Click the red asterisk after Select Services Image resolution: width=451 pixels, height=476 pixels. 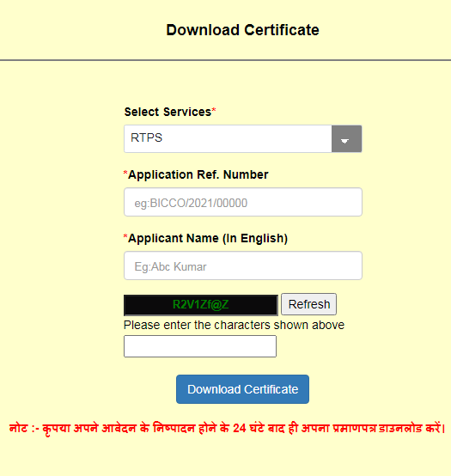coord(214,110)
